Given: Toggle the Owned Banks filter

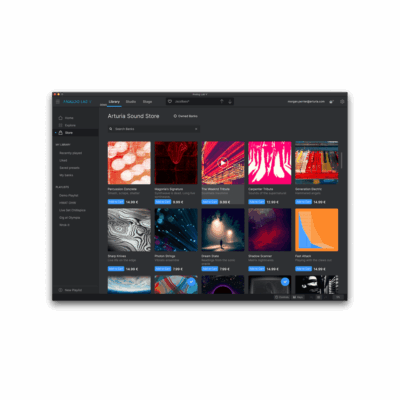Looking at the screenshot, I should click(186, 116).
